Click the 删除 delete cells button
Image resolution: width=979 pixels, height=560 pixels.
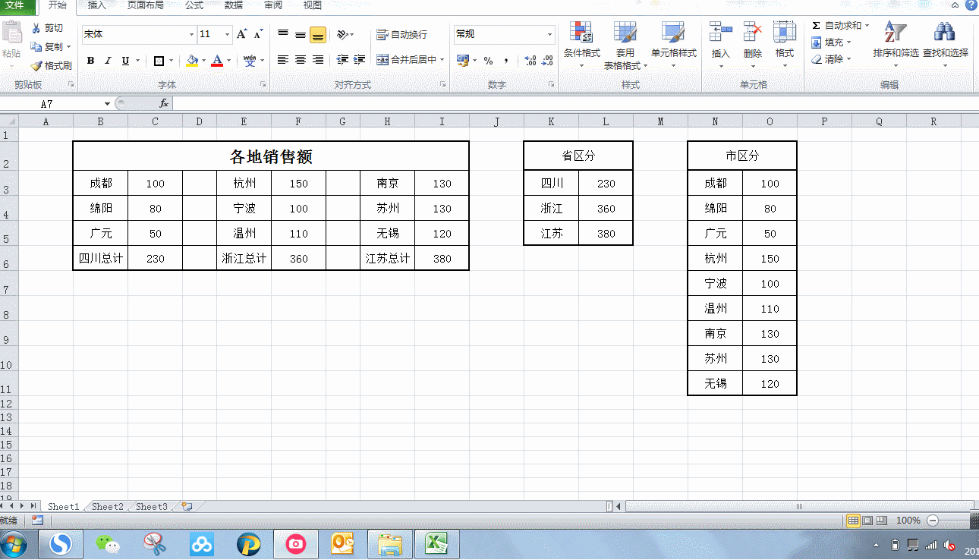tap(751, 38)
